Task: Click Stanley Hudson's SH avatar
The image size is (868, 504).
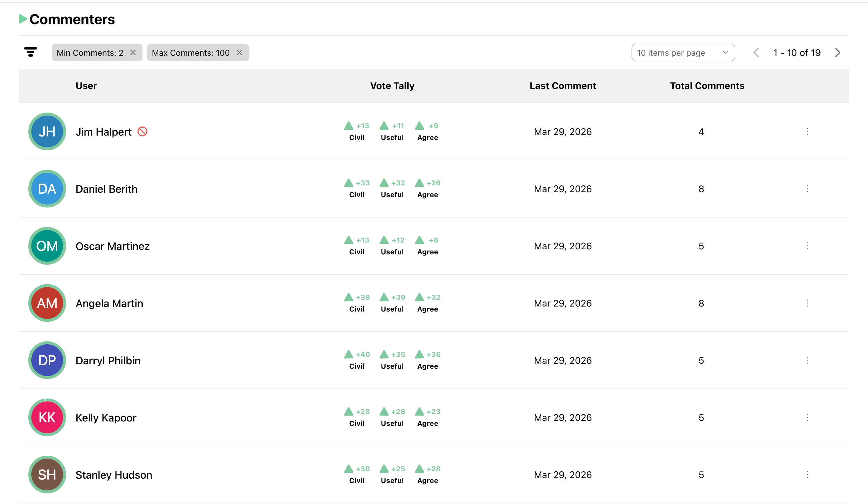Action: pos(47,475)
